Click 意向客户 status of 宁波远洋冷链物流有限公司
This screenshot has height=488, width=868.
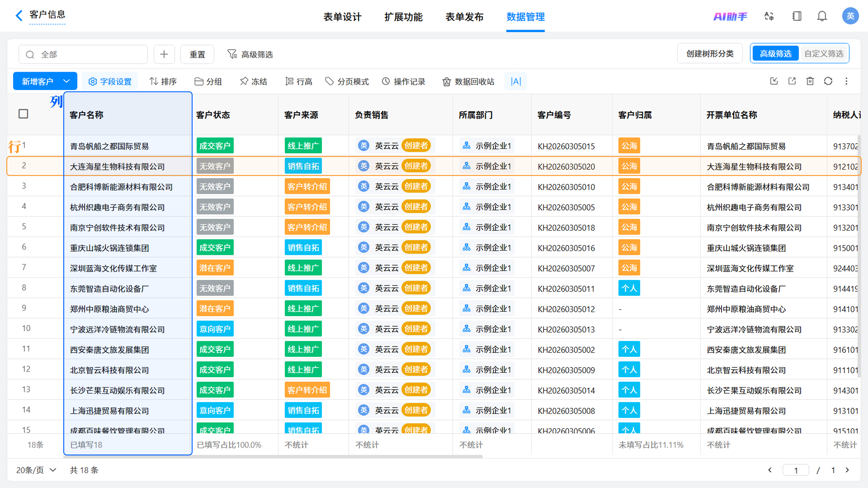pyautogui.click(x=215, y=329)
